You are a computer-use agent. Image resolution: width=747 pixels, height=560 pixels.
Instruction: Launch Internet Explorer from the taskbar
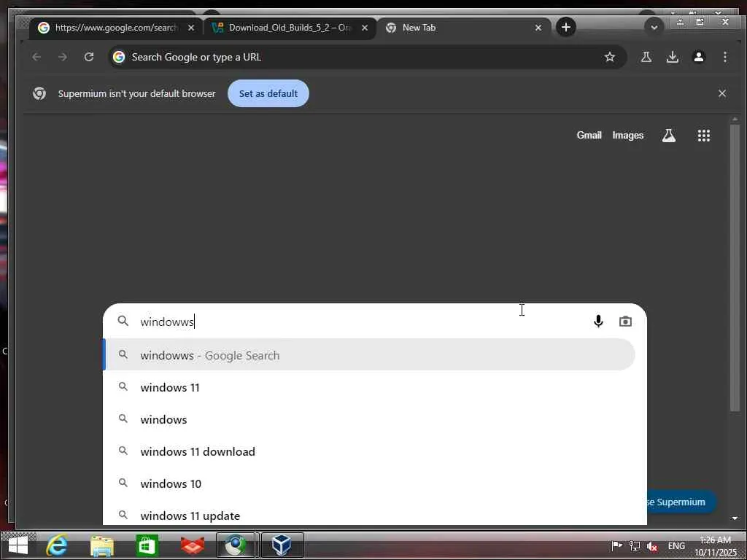click(x=57, y=545)
